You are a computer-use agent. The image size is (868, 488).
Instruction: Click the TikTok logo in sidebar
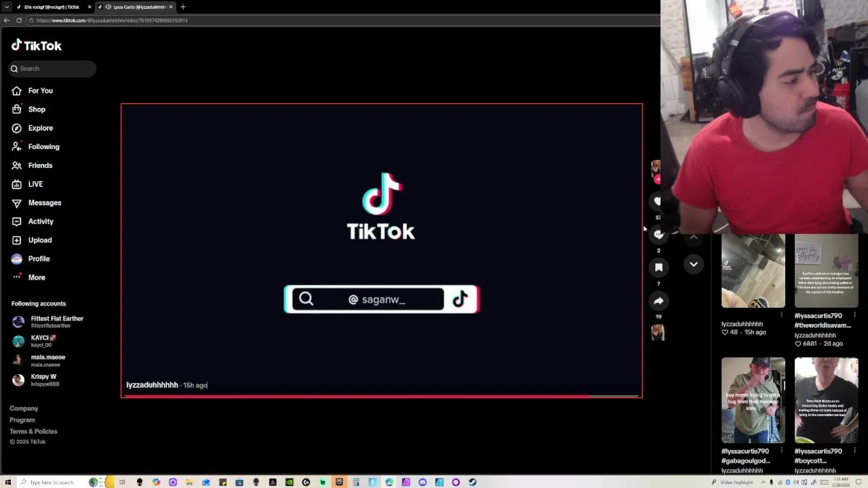click(37, 45)
